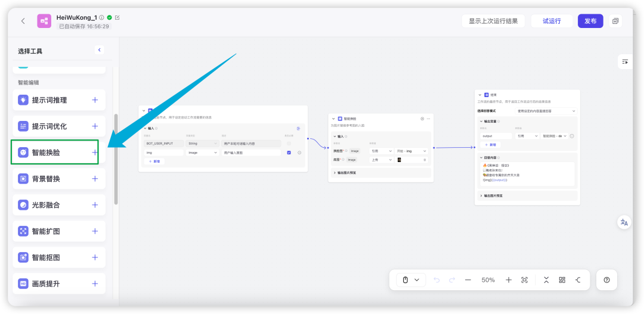Viewport: 644px width, 314px height.
Task: Open 引用 dropdown for 换脸图
Action: point(380,151)
